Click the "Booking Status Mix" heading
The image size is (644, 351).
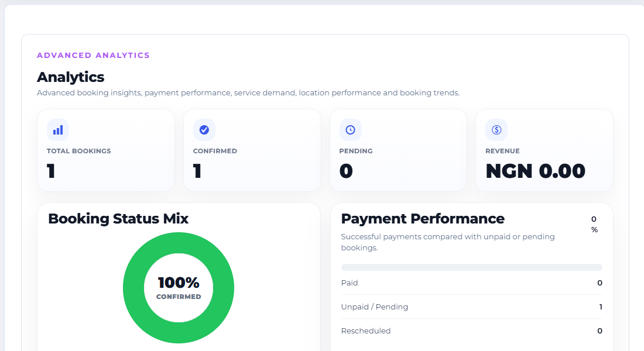(x=118, y=218)
